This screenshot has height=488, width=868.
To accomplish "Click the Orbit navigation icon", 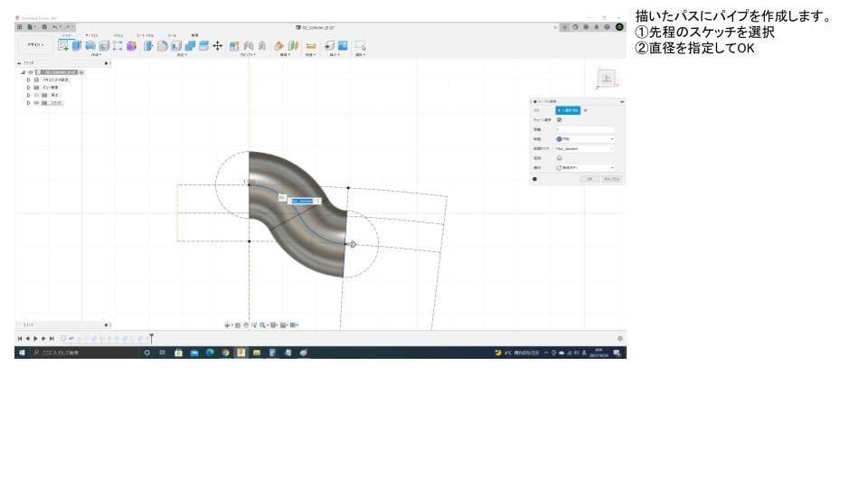I will pos(228,325).
